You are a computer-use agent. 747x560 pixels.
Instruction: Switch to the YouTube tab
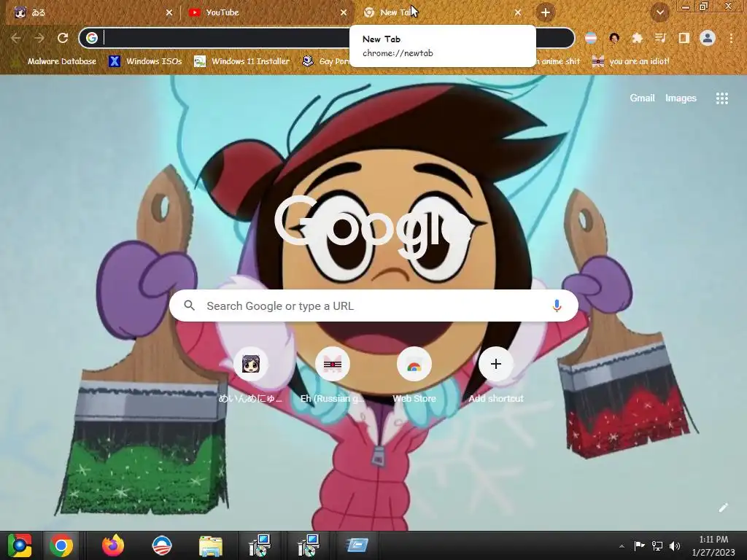point(267,12)
